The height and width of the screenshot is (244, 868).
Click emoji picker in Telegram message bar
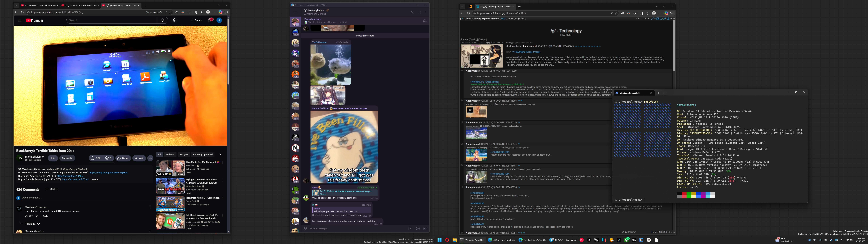click(x=418, y=229)
